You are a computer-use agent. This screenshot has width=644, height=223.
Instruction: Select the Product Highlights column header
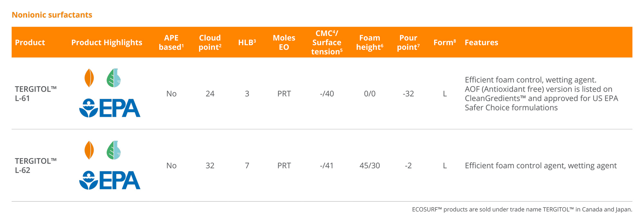click(x=107, y=43)
